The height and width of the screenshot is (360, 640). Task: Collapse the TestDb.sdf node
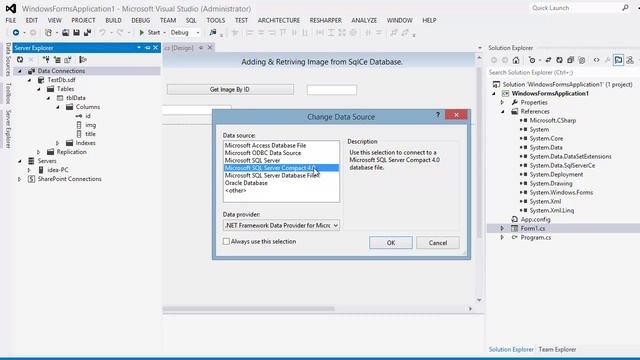pyautogui.click(x=29, y=80)
